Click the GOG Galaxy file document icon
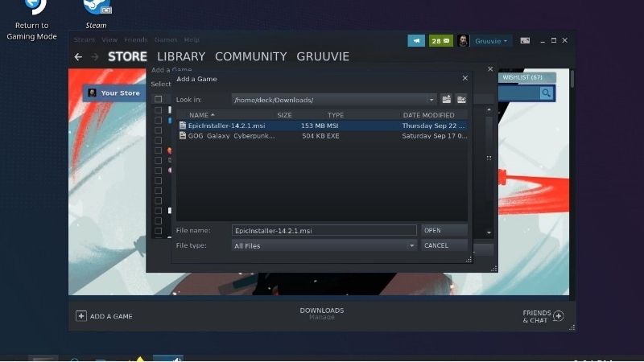The image size is (644, 362). coord(183,136)
